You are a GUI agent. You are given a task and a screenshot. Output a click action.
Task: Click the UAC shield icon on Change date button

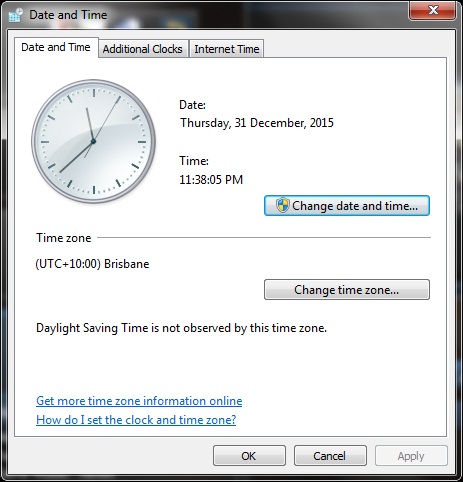click(283, 205)
